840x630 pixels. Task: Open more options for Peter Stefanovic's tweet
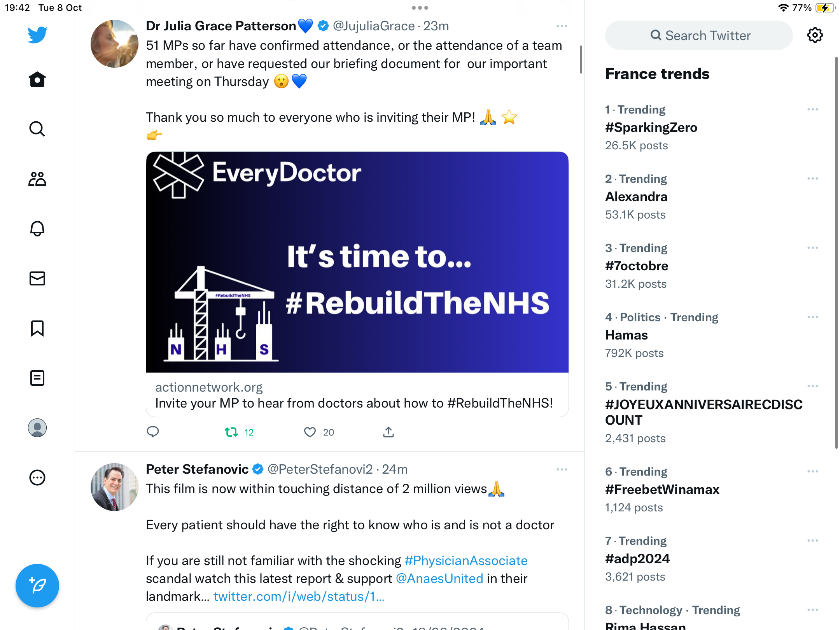coord(562,469)
